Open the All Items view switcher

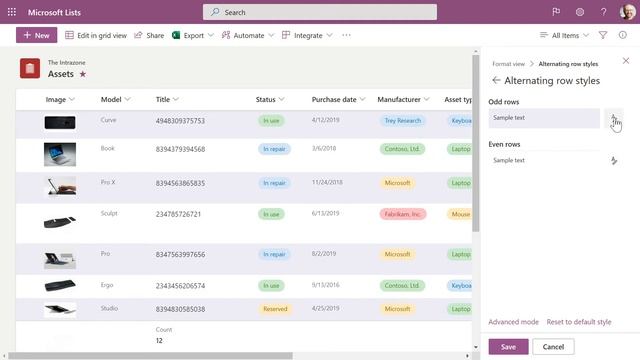click(x=564, y=36)
